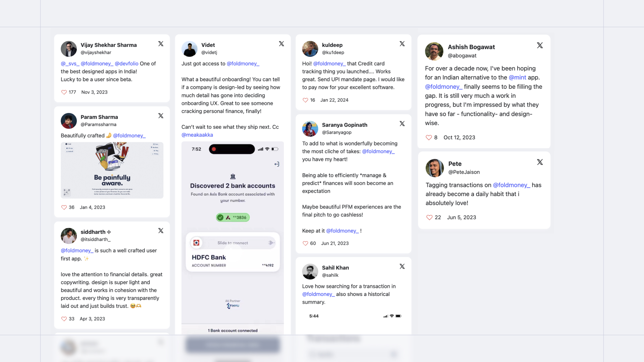
Task: Click the date 'Jan 22, 2024'
Action: coord(334,100)
